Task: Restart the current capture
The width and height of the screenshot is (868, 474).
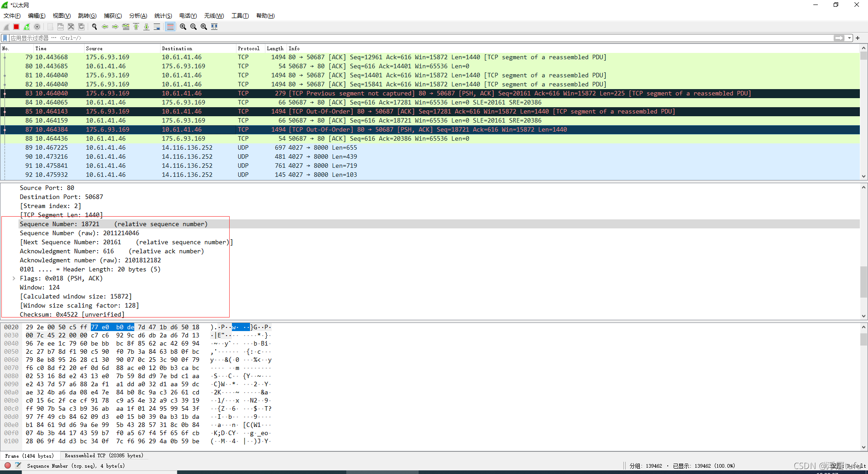Action: click(x=27, y=27)
